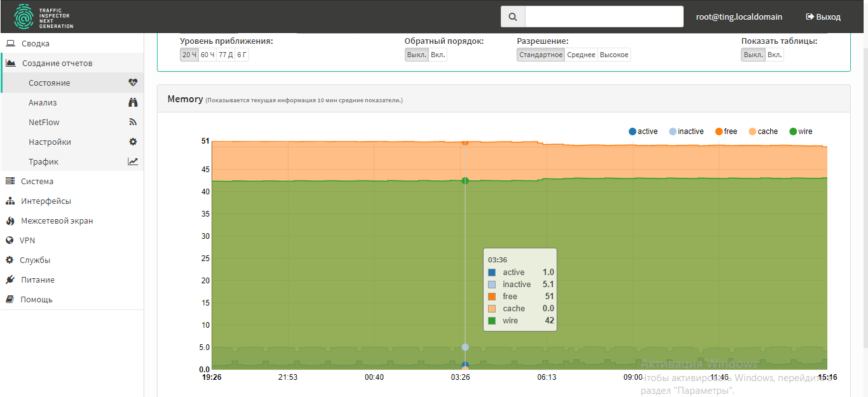The height and width of the screenshot is (397, 868).
Task: Click the search magnifier icon
Action: pos(513,17)
